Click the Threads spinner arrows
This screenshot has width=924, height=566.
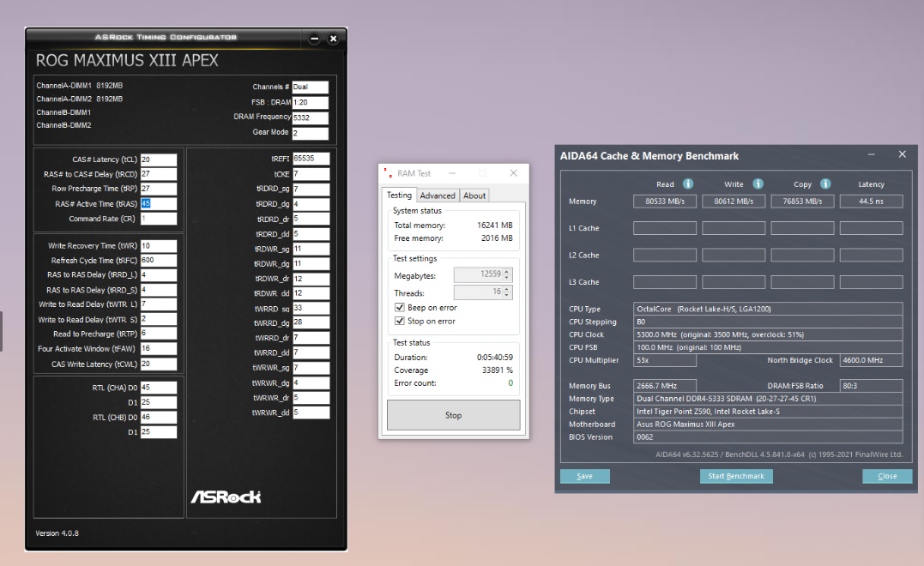(507, 292)
